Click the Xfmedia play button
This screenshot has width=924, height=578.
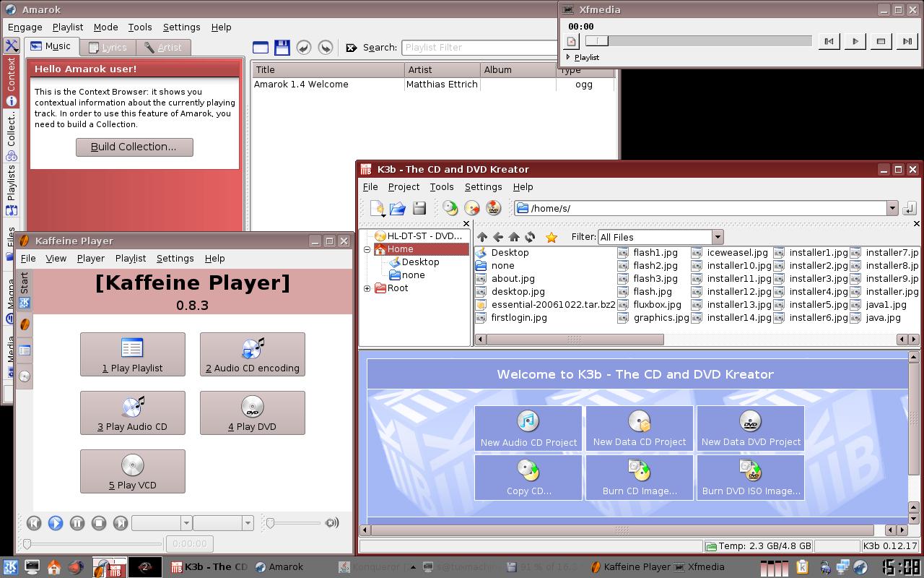[855, 42]
